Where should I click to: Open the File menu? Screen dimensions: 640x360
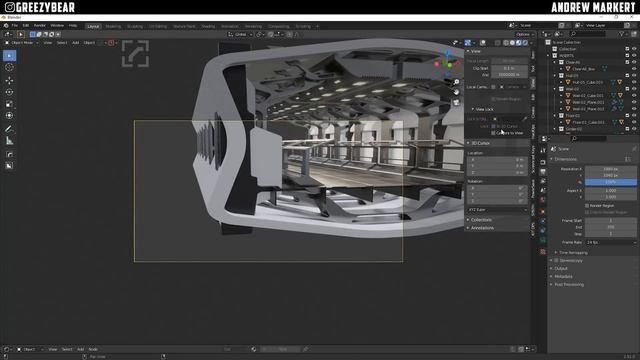(15, 25)
